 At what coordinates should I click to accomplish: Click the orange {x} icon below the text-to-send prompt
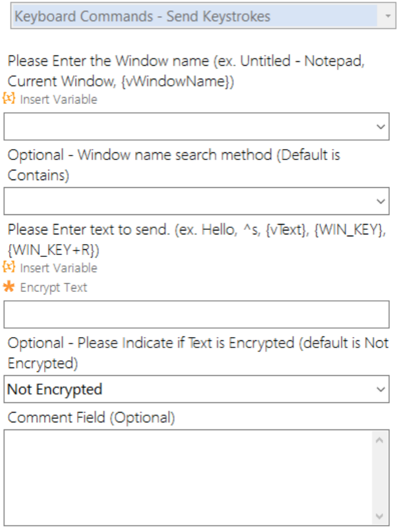[x=9, y=267]
